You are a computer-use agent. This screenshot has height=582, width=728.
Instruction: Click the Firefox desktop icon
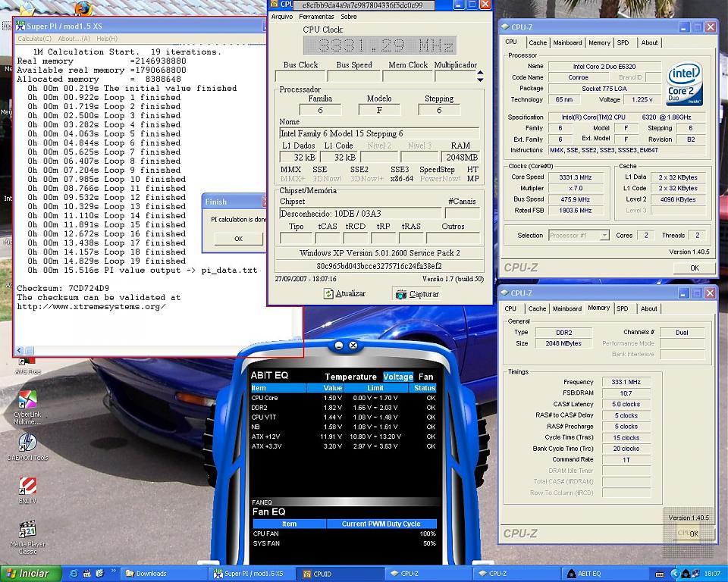[83, 8]
